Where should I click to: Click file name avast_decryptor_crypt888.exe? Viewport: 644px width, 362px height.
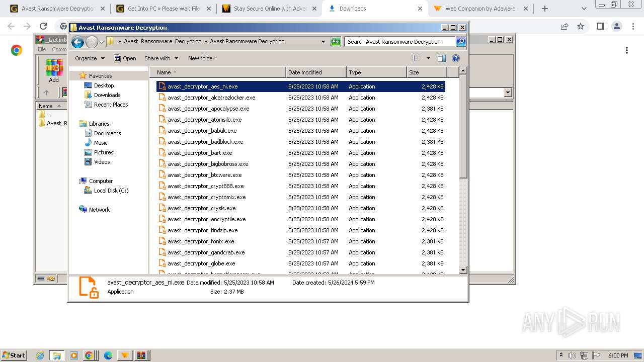[x=205, y=186]
